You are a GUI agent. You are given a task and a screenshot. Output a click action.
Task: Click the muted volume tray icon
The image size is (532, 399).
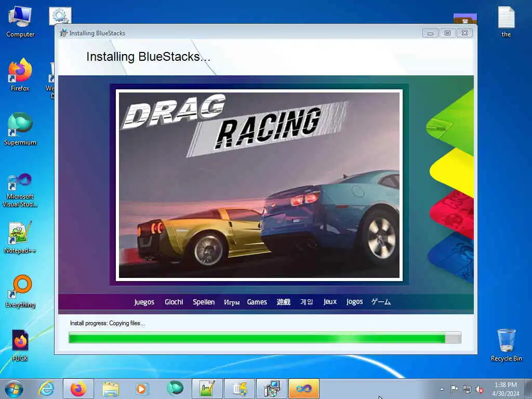tap(480, 389)
